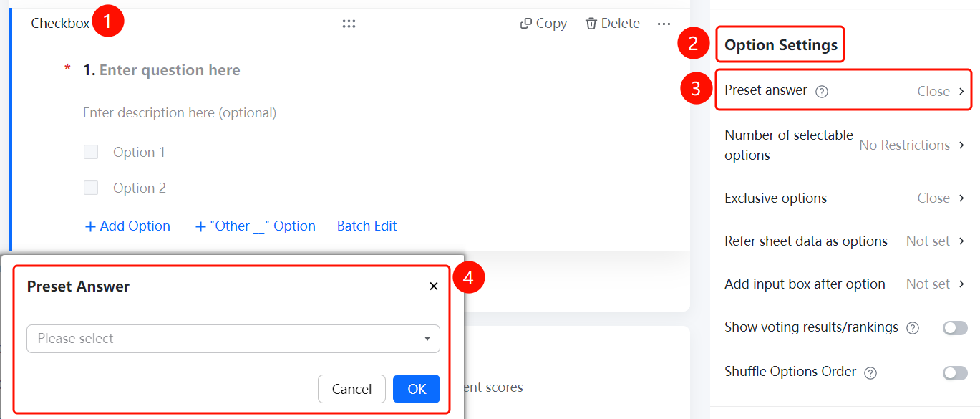Click the drag handle dots icon
The width and height of the screenshot is (980, 419).
pyautogui.click(x=349, y=24)
